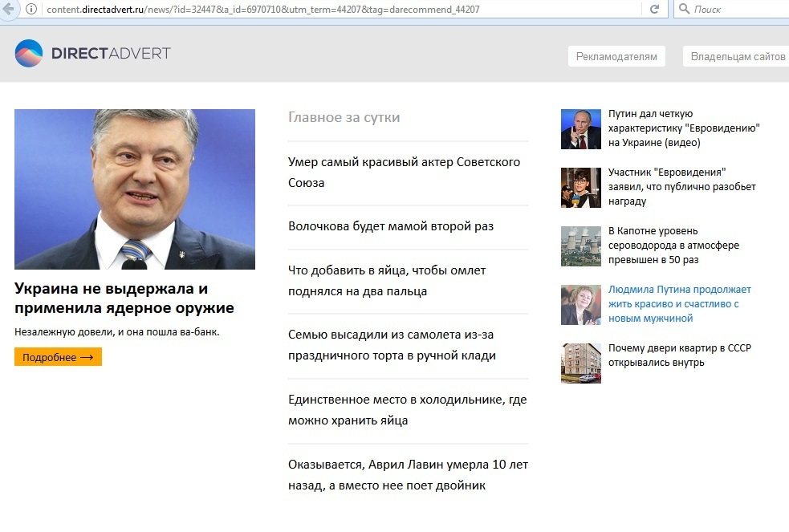789x532 pixels.
Task: Open "Волочкова будет мамой второй раз" article
Action: [391, 226]
